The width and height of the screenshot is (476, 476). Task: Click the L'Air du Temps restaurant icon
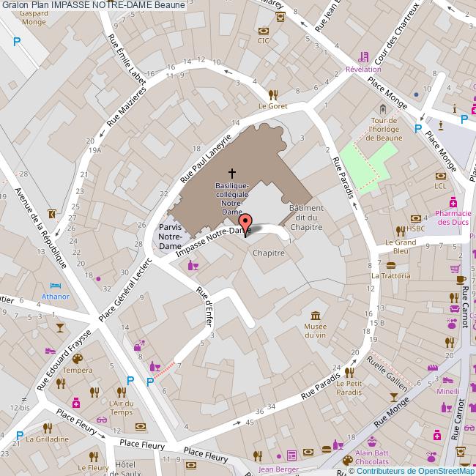coord(120,393)
